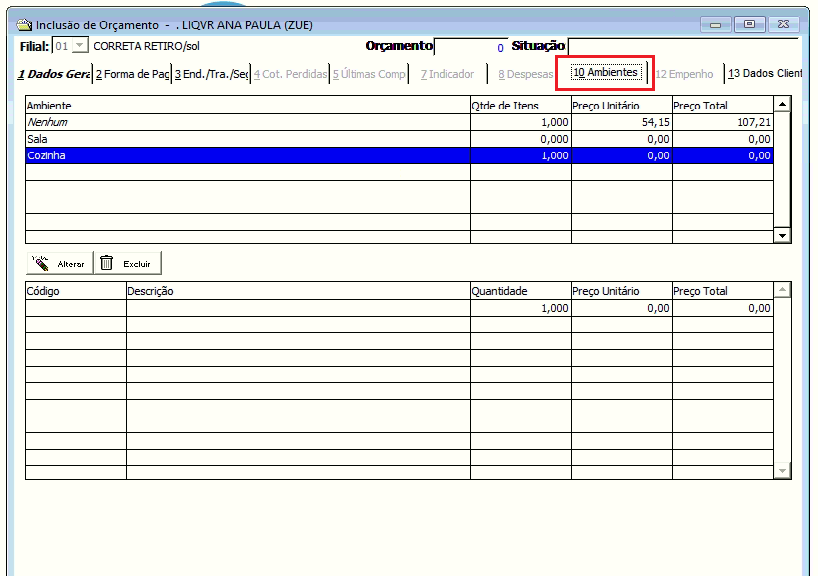Click Preço Unitário header in ambientes grid
Image resolution: width=818 pixels, height=576 pixels.
click(x=622, y=105)
